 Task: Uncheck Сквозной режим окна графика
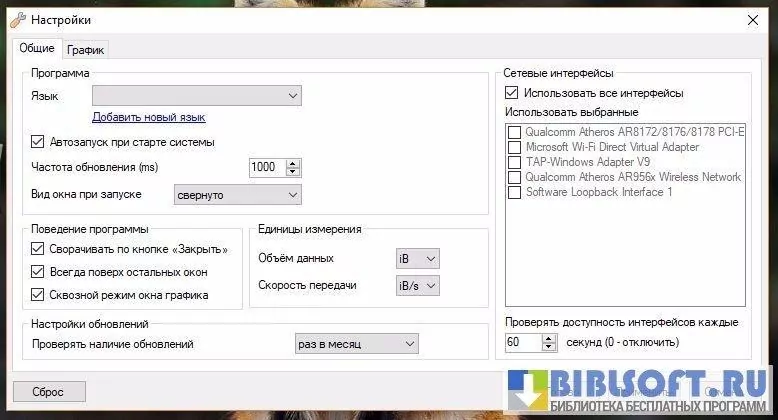39,295
